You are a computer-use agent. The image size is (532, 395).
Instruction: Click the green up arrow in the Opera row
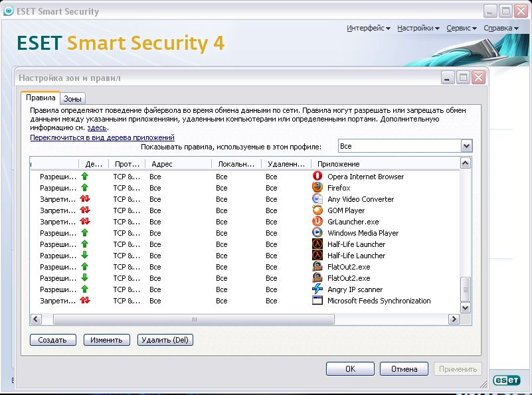pyautogui.click(x=84, y=176)
